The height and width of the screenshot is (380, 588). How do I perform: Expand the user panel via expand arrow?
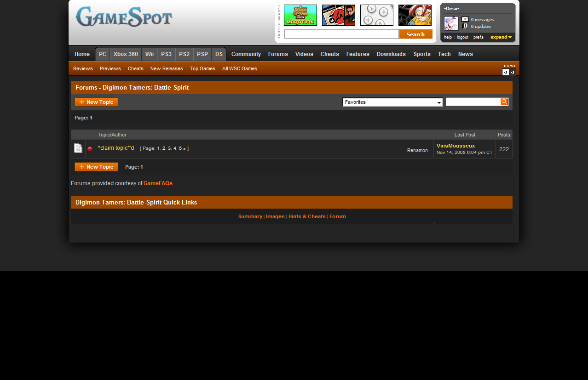click(501, 37)
